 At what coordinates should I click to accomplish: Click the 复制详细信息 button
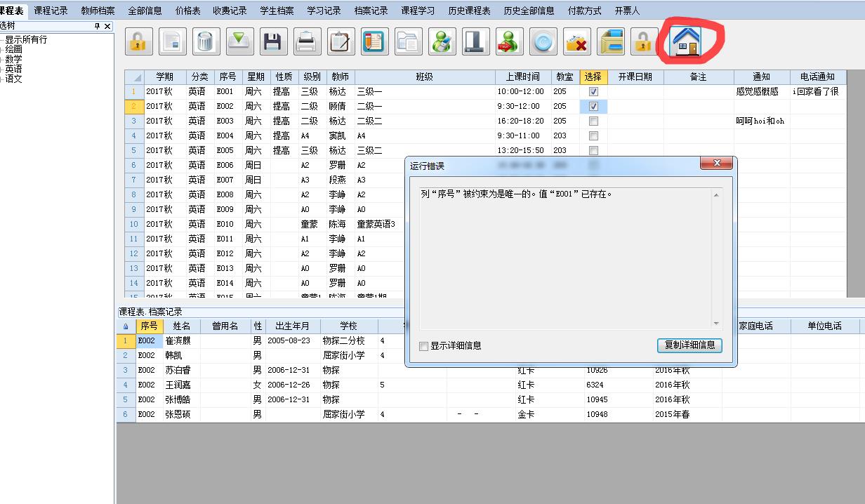(689, 345)
